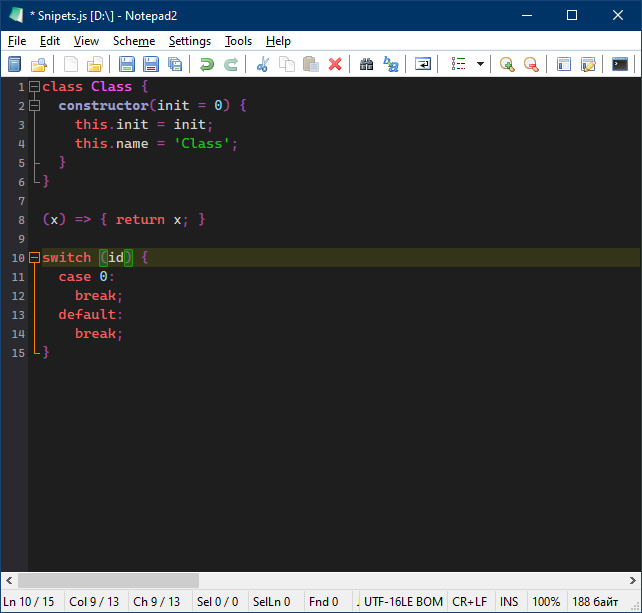Screen dimensions: 642x613
Task: Open the Edit menu
Action: pos(50,41)
